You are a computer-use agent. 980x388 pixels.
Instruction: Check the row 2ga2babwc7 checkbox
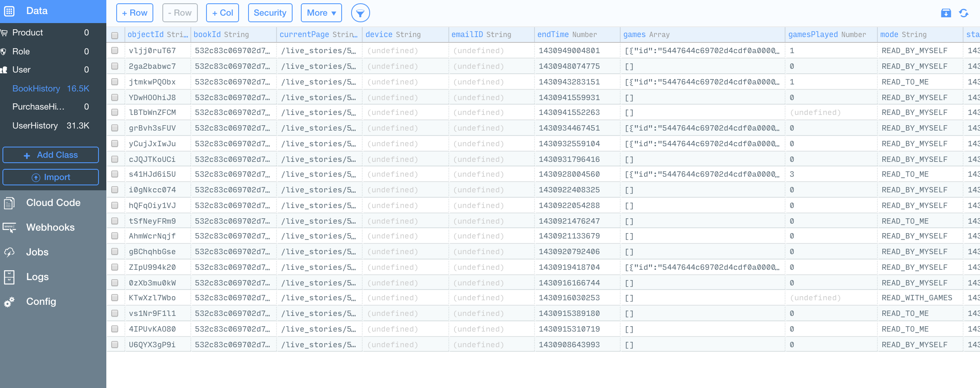click(x=115, y=66)
